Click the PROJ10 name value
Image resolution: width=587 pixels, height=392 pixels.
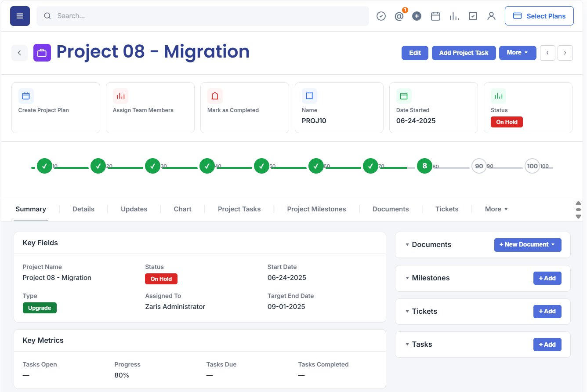[314, 120]
